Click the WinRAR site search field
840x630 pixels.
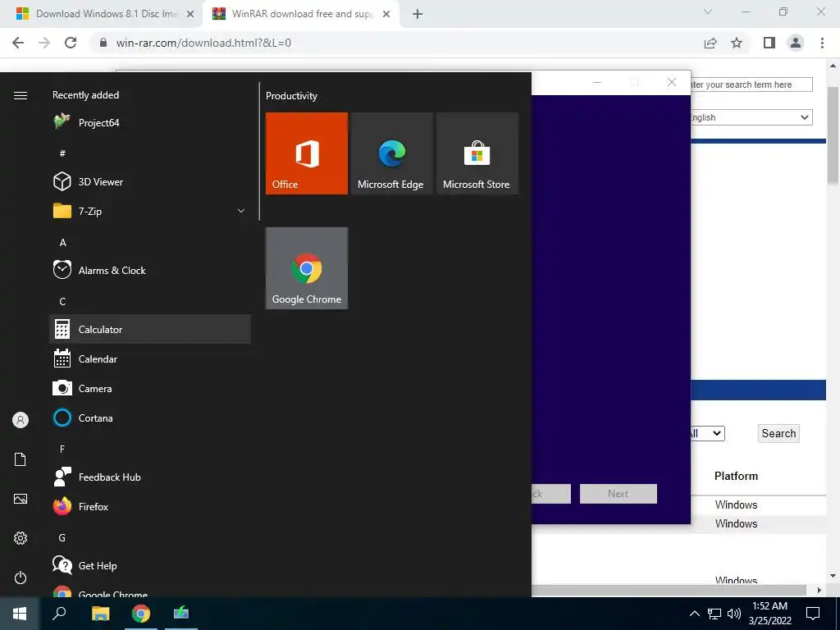click(751, 84)
